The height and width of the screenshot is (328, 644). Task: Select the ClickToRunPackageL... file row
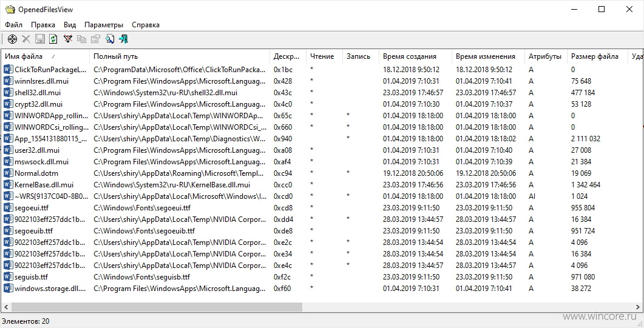(x=322, y=69)
